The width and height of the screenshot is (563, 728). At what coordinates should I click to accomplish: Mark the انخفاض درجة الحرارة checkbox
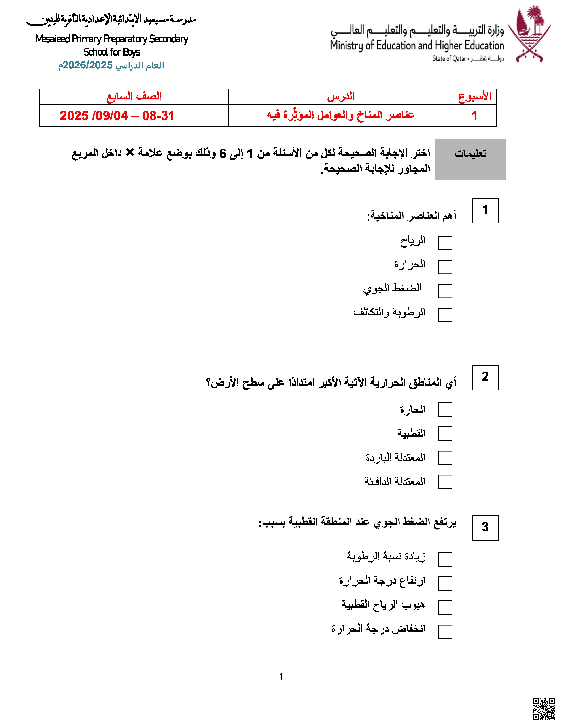445,632
